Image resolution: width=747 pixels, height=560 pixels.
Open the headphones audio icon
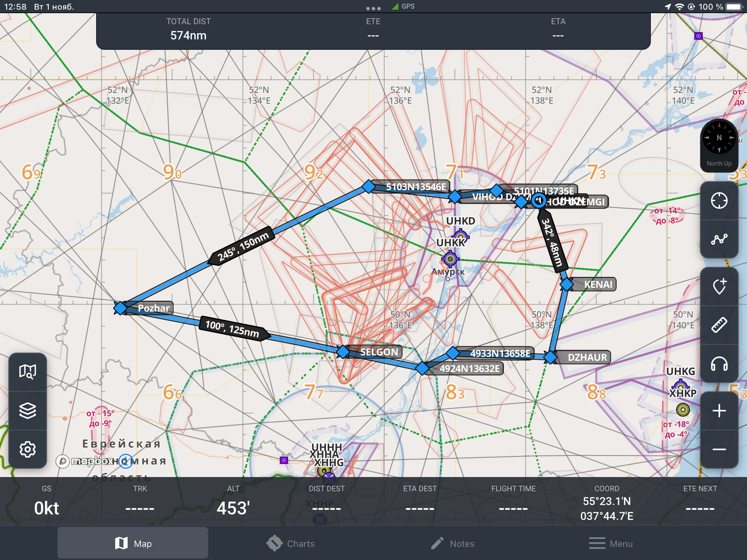[x=719, y=364]
